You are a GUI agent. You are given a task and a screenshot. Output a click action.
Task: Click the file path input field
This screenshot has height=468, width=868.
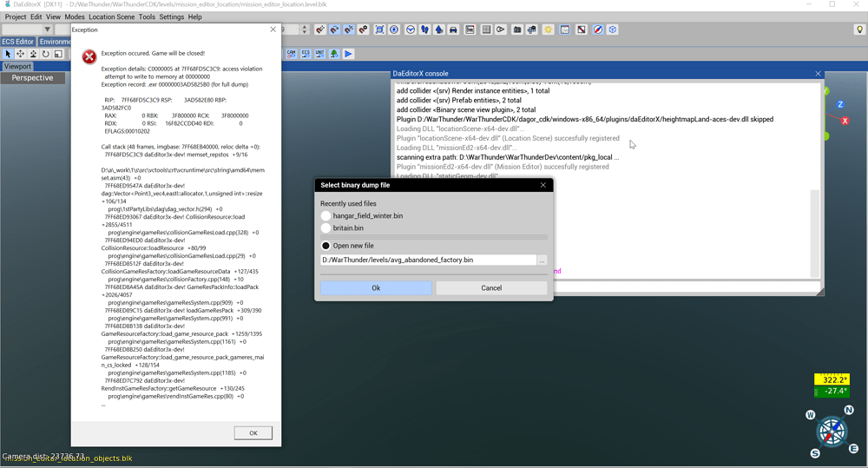tap(429, 260)
